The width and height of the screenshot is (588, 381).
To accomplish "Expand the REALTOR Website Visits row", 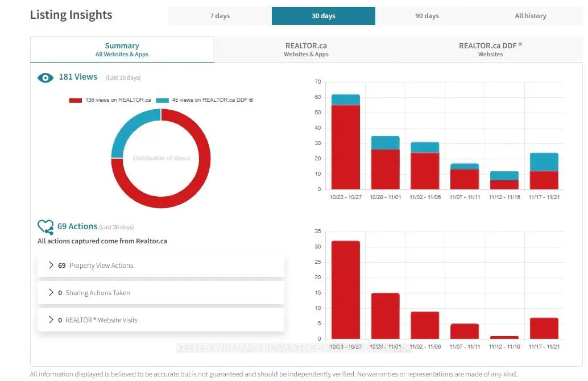I will 51,320.
